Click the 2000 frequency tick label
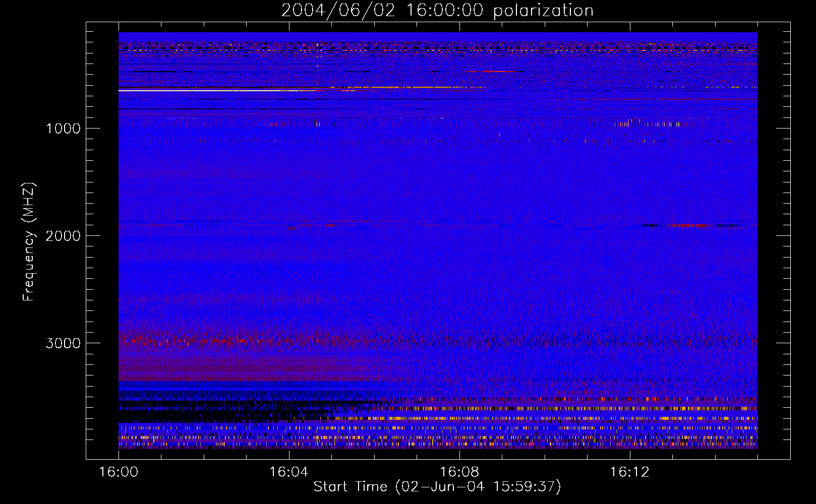 (x=63, y=236)
